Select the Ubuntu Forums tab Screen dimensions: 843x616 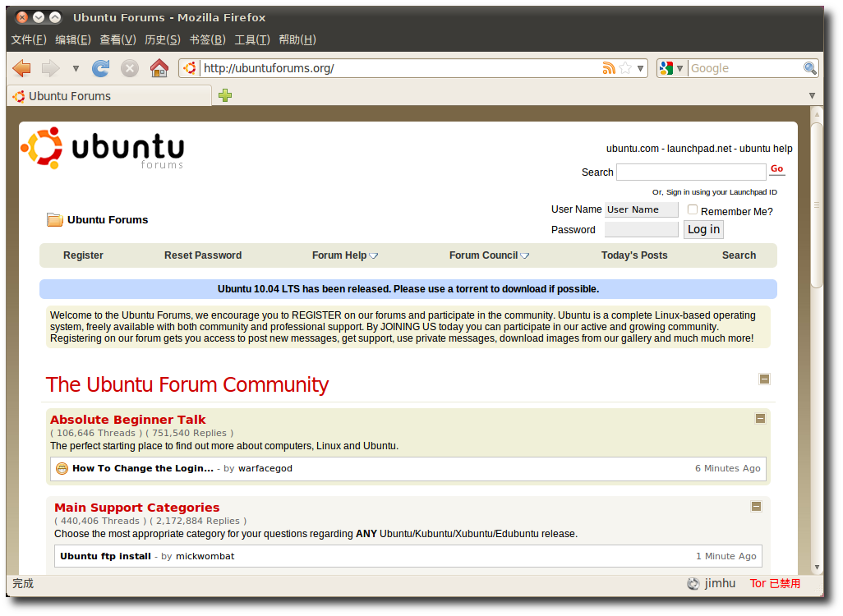tap(109, 96)
